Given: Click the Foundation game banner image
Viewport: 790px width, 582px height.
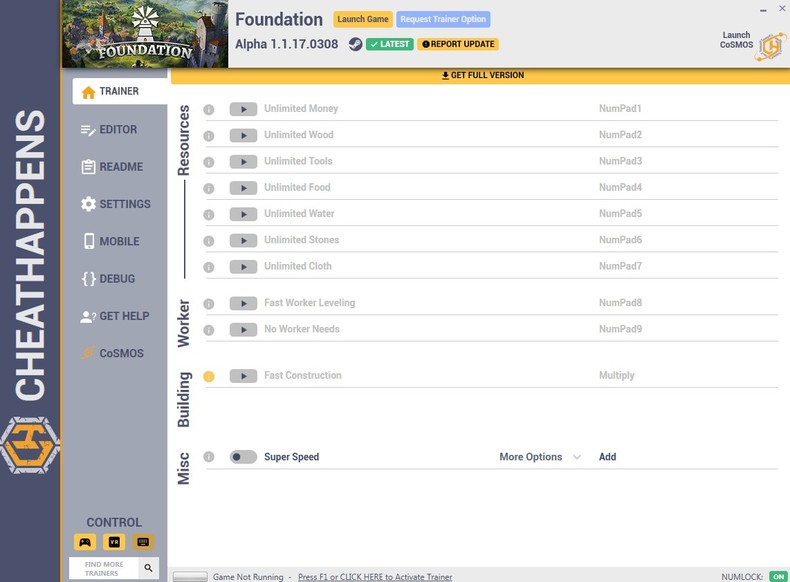Looking at the screenshot, I should tap(145, 34).
